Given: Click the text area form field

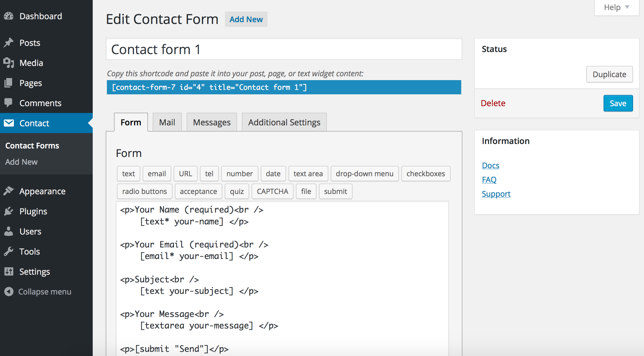Looking at the screenshot, I should click(x=308, y=174).
